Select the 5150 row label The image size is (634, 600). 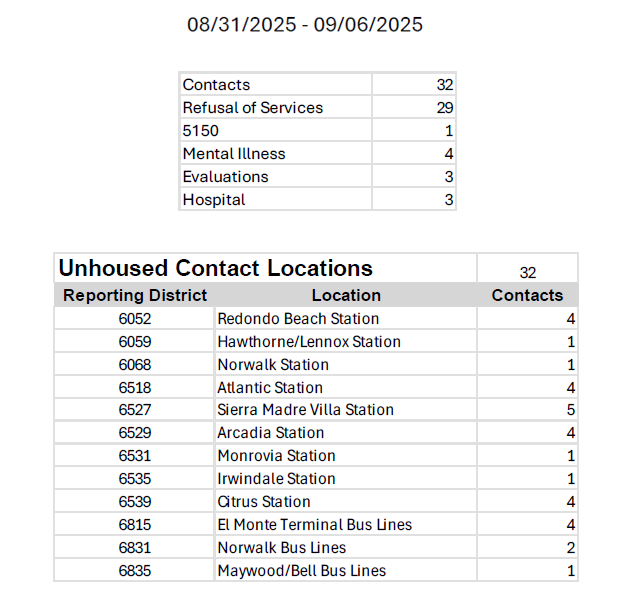pyautogui.click(x=201, y=131)
